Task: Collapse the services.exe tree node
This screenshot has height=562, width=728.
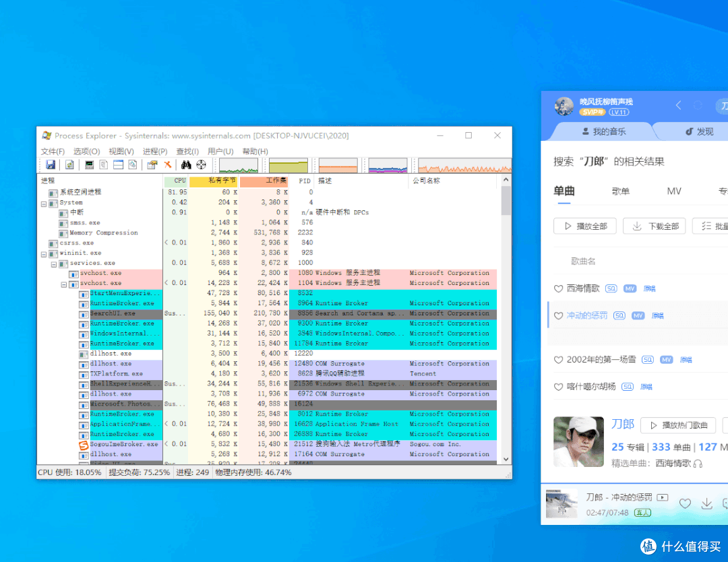Action: (54, 265)
